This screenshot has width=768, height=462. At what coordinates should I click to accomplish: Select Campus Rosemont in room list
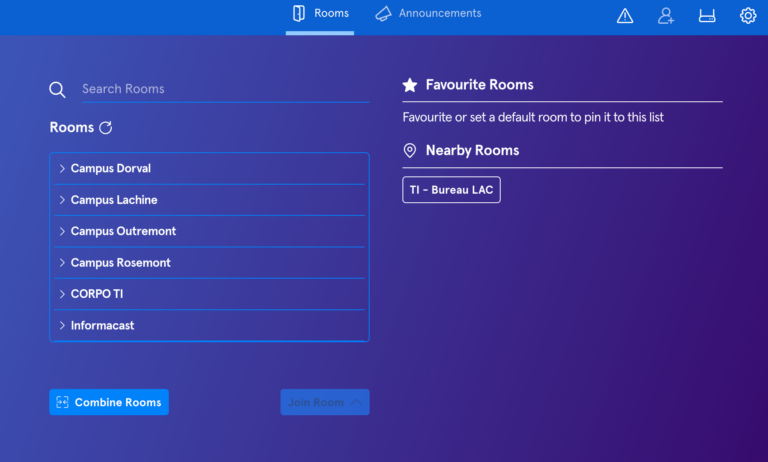click(x=120, y=263)
